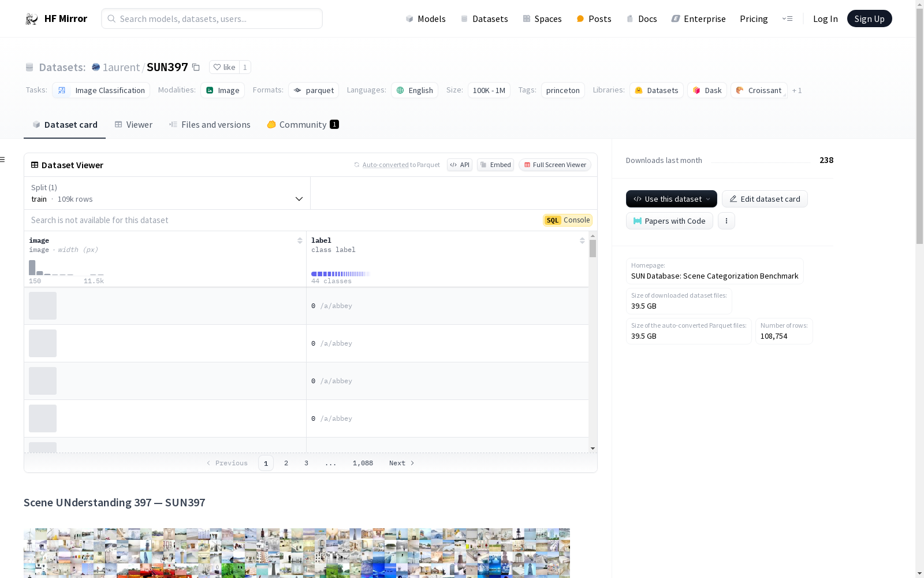Open sort options for image column
The image size is (924, 578).
[300, 240]
